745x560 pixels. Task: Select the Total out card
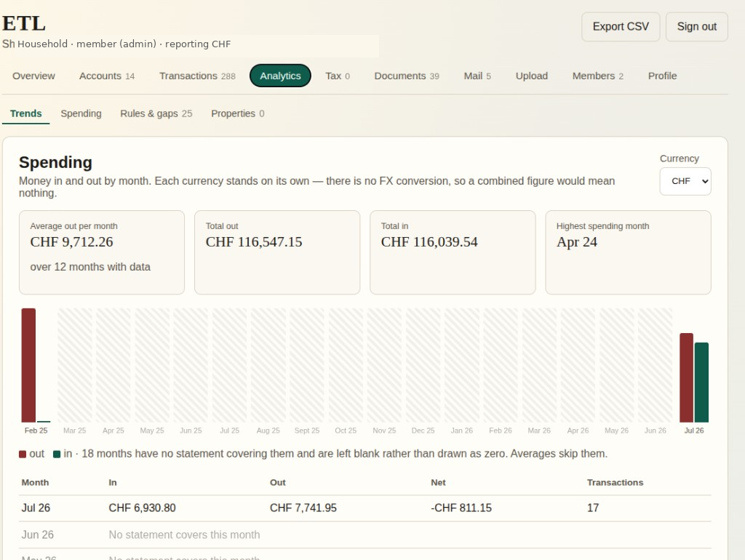pyautogui.click(x=277, y=252)
